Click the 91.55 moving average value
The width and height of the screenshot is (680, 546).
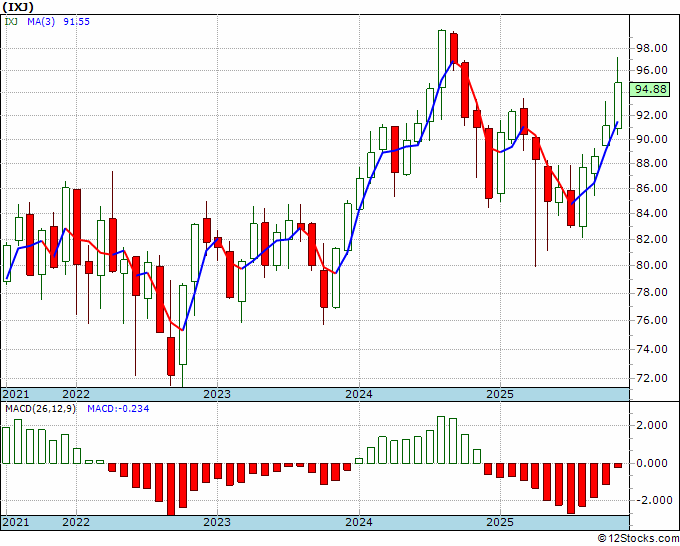point(76,22)
